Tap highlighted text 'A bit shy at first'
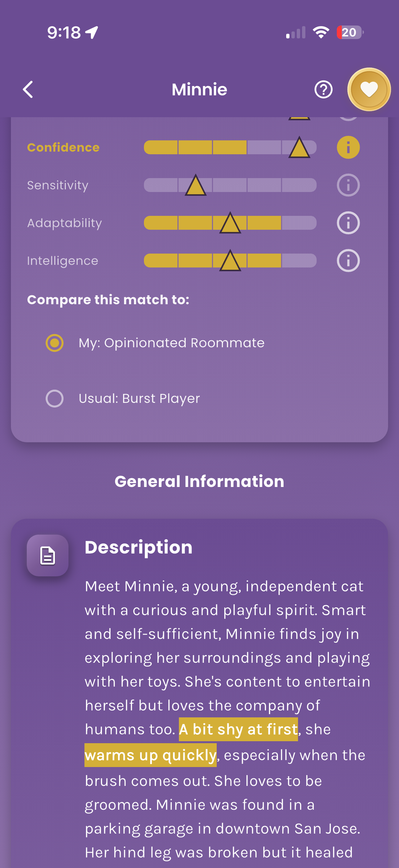The image size is (399, 868). (238, 730)
